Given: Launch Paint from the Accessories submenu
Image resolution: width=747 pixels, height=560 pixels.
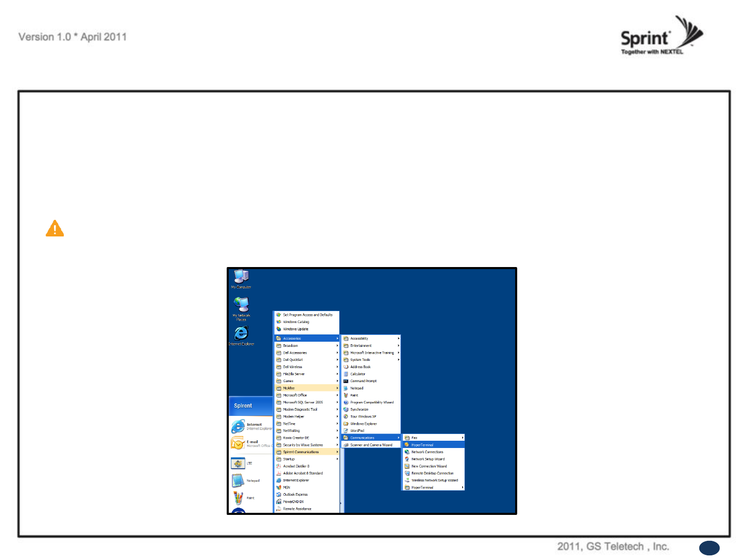Looking at the screenshot, I should click(x=371, y=395).
